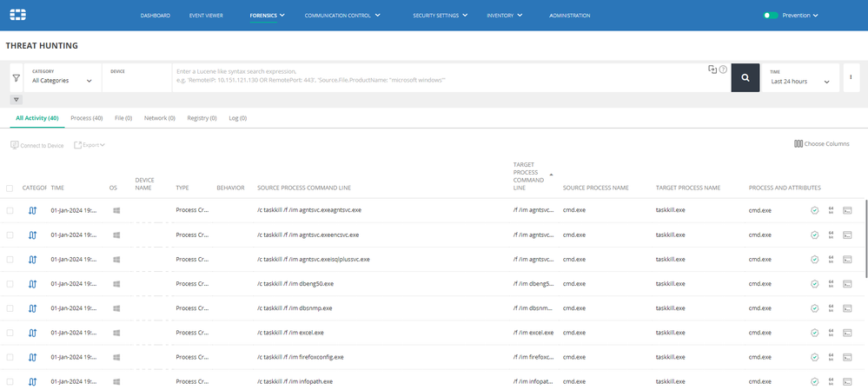The width and height of the screenshot is (868, 390).
Task: Check the select-all checkbox in table header
Action: click(10, 188)
